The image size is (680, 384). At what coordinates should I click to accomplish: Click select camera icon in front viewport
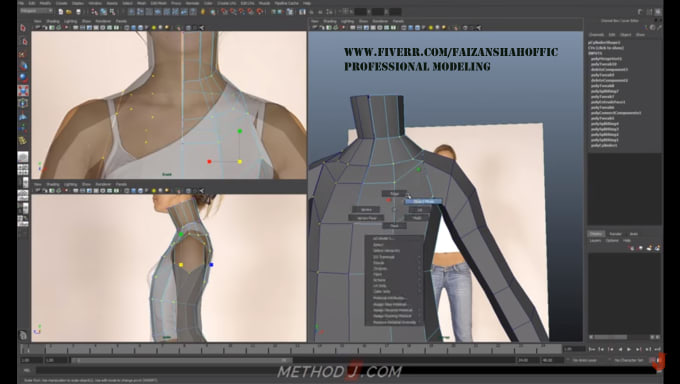click(38, 27)
